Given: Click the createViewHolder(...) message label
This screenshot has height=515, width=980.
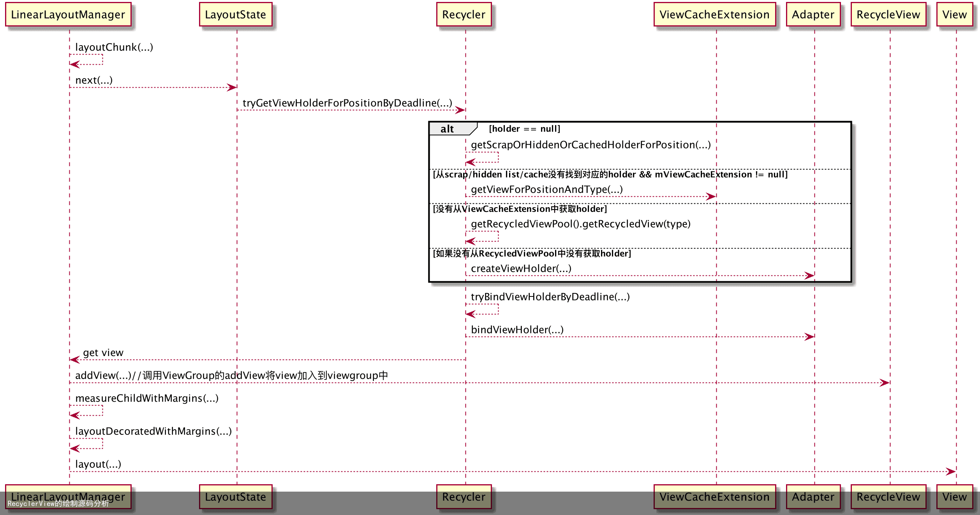Looking at the screenshot, I should pos(521,269).
